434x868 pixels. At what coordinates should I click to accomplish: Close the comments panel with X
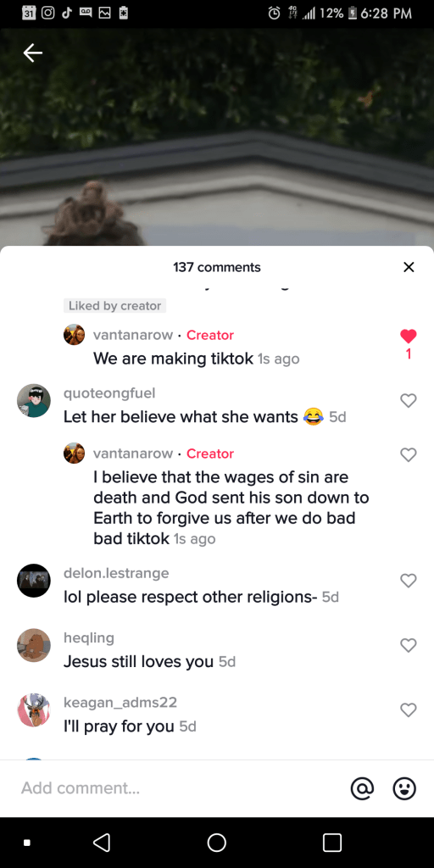(409, 267)
